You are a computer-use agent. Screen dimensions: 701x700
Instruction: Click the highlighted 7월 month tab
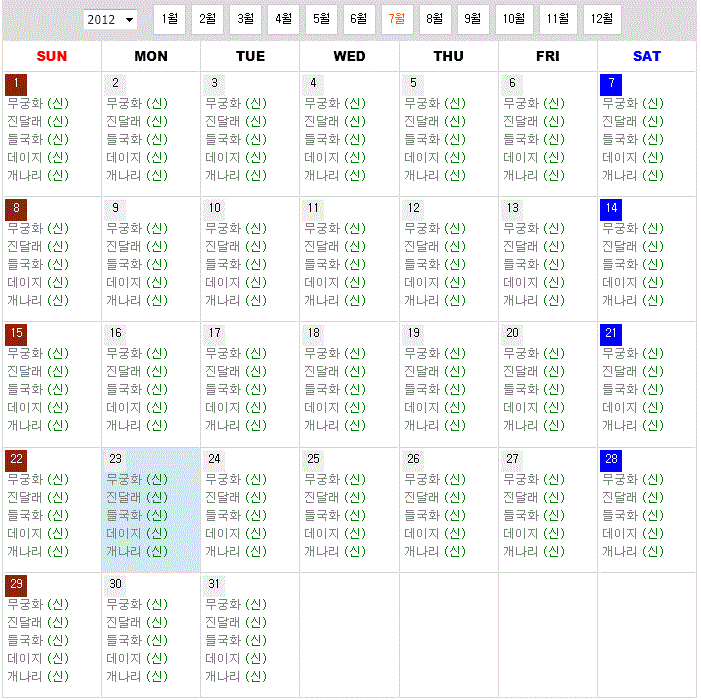(x=396, y=19)
